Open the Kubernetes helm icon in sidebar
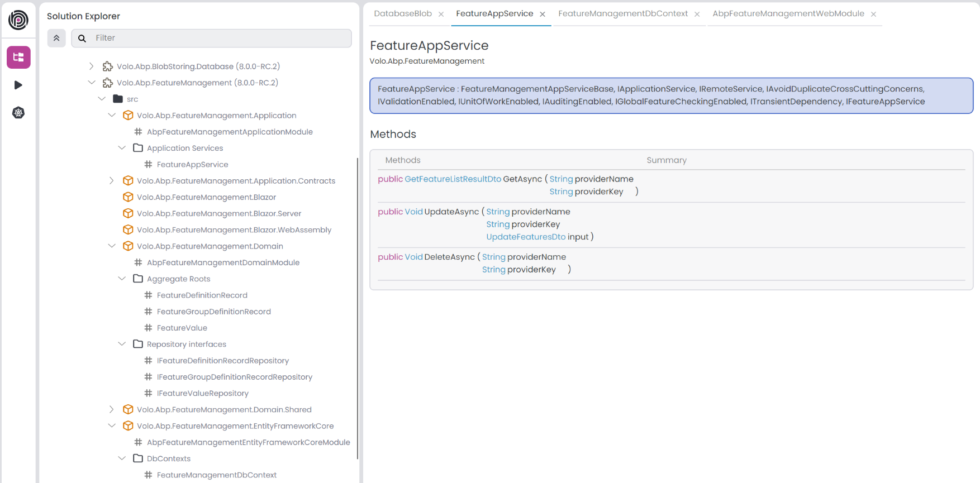Screen dimensions: 980x483 18,113
